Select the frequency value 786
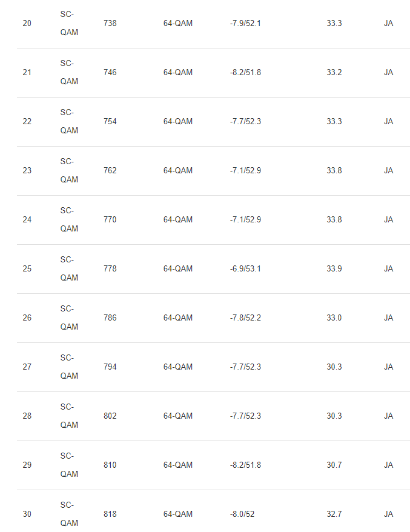 pyautogui.click(x=110, y=318)
